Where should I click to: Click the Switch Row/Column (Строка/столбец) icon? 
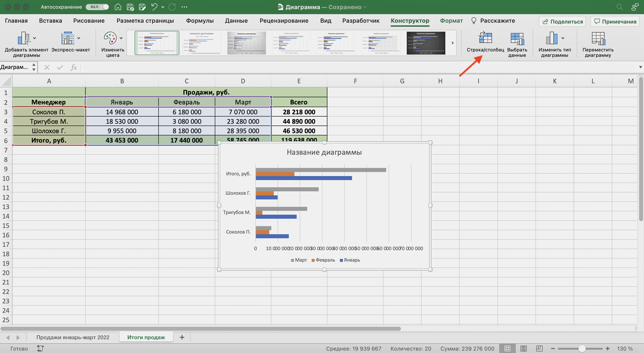pyautogui.click(x=485, y=39)
